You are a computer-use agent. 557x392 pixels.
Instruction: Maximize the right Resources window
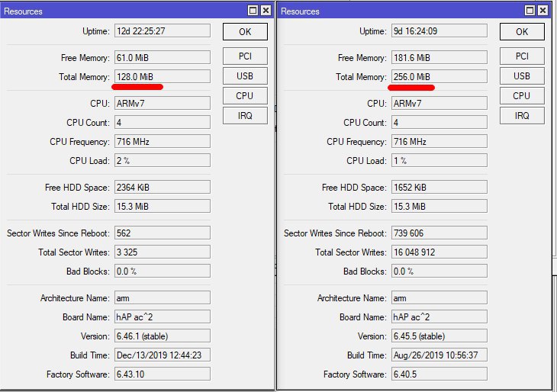pyautogui.click(x=530, y=11)
